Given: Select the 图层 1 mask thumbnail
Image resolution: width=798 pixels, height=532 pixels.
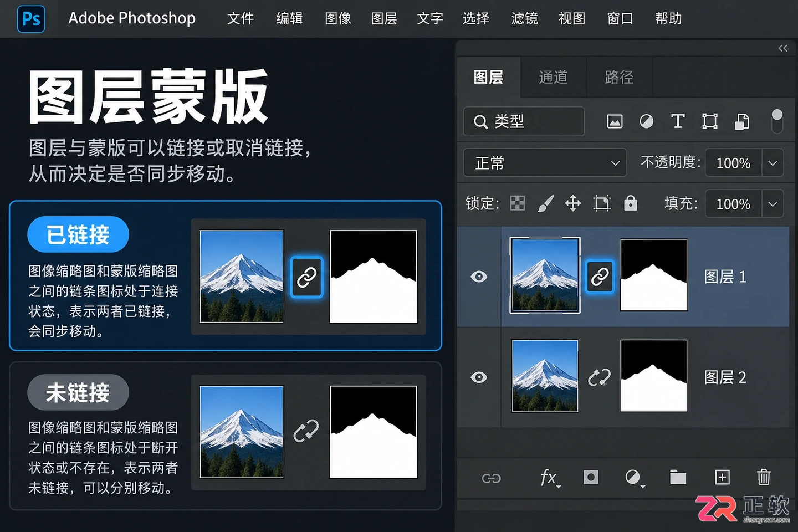Looking at the screenshot, I should pyautogui.click(x=654, y=275).
